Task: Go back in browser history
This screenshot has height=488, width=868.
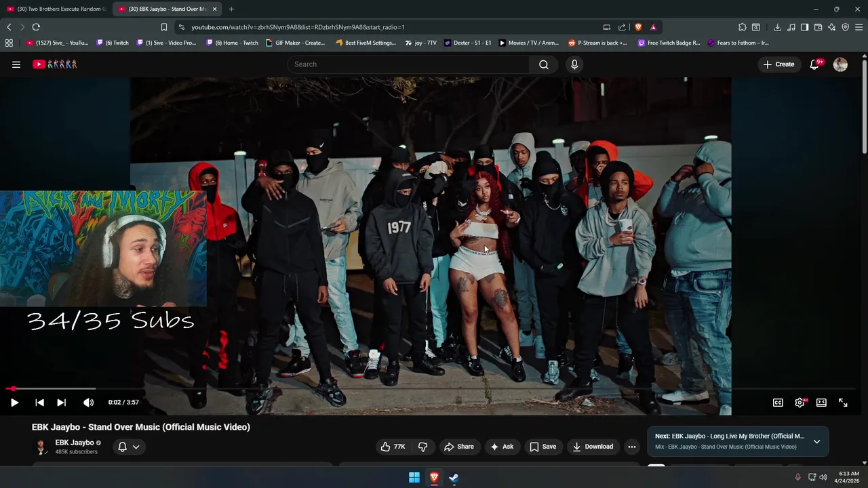Action: coord(9,27)
